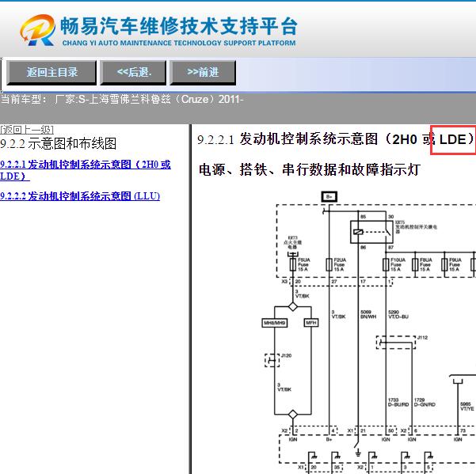
Task: Click the J120 splice symbol
Action: pyautogui.click(x=272, y=360)
